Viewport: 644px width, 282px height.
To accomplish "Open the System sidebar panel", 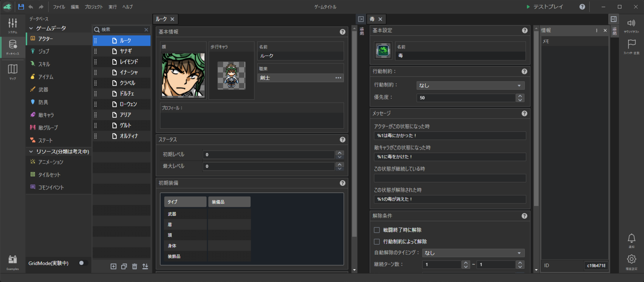I will click(x=12, y=26).
